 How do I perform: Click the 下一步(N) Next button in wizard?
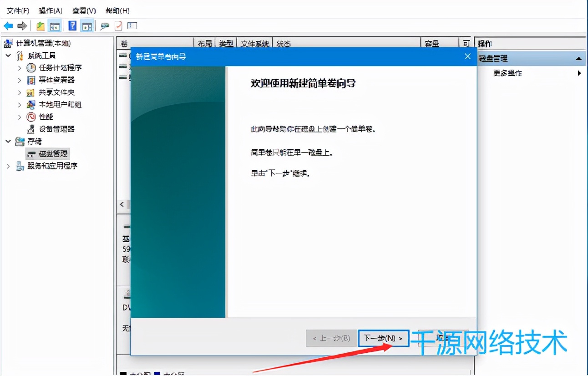383,339
